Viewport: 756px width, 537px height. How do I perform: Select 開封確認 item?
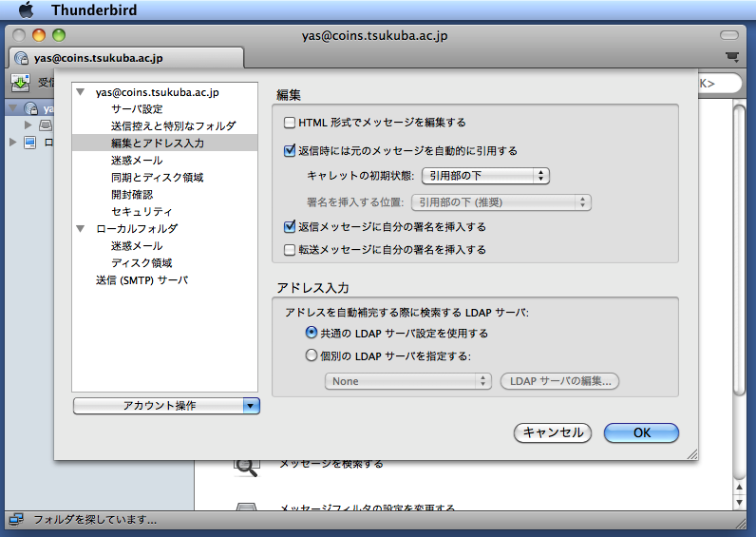pyautogui.click(x=132, y=195)
